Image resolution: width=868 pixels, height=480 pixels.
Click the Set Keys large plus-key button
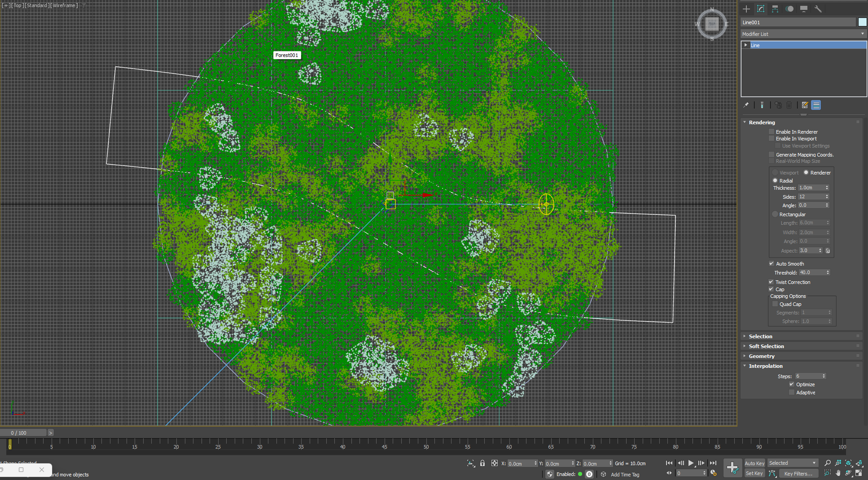coord(732,468)
